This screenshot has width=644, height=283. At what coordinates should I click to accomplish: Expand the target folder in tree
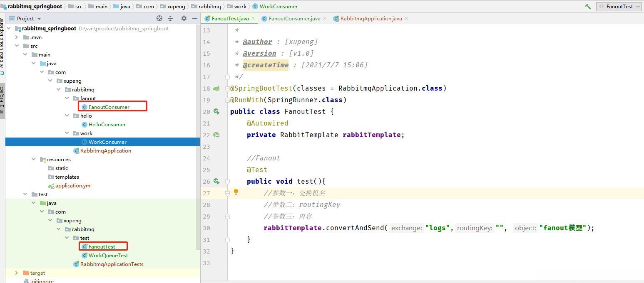[17, 273]
